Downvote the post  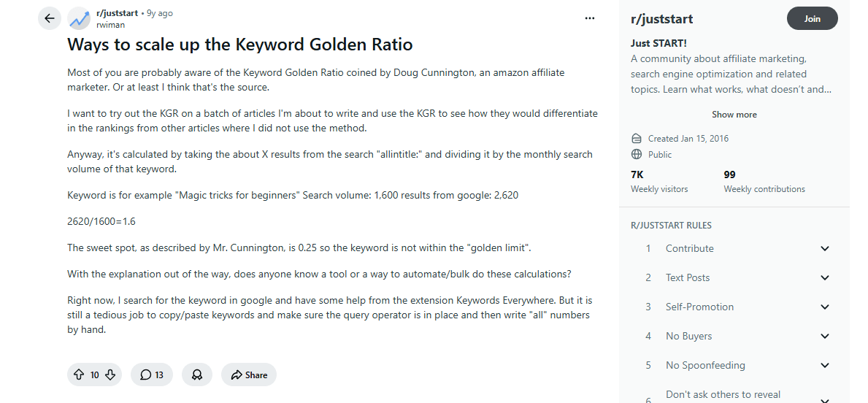pyautogui.click(x=110, y=375)
